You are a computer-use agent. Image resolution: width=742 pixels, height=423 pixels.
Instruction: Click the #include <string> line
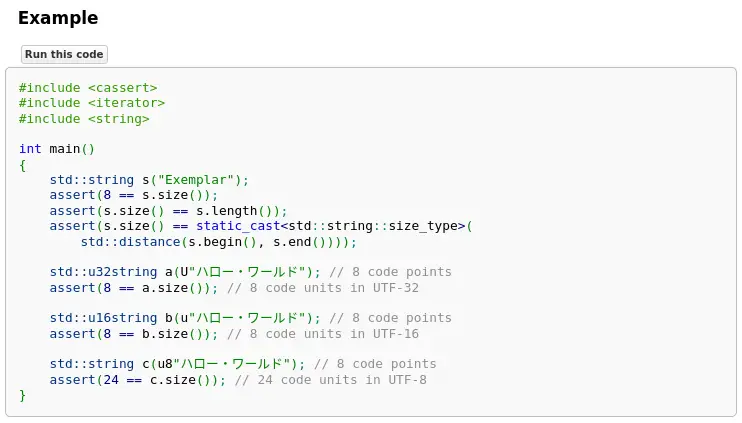[x=84, y=119]
